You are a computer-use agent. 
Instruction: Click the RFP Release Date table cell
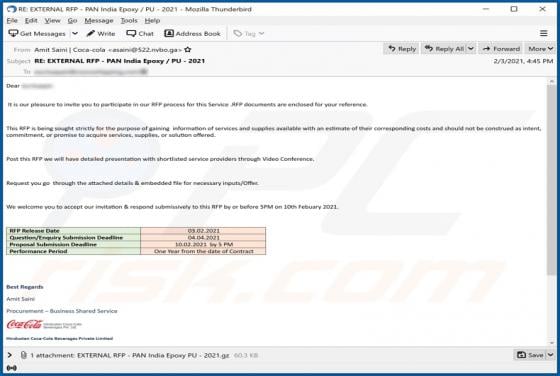pyautogui.click(x=74, y=231)
